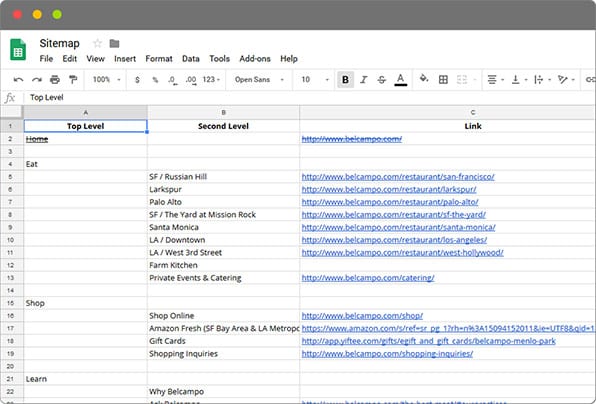The height and width of the screenshot is (404, 596).
Task: Open the santa-monica restaurant link
Action: 399,227
